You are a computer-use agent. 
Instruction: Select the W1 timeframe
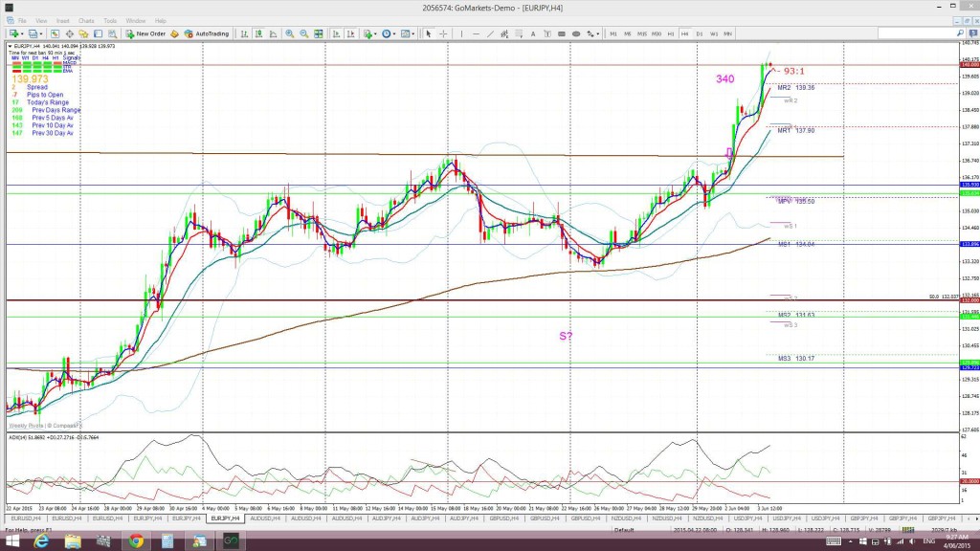tap(714, 33)
